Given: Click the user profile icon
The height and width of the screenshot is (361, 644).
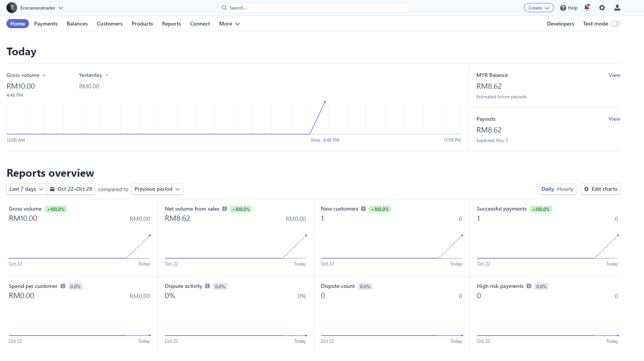Looking at the screenshot, I should click(x=617, y=8).
